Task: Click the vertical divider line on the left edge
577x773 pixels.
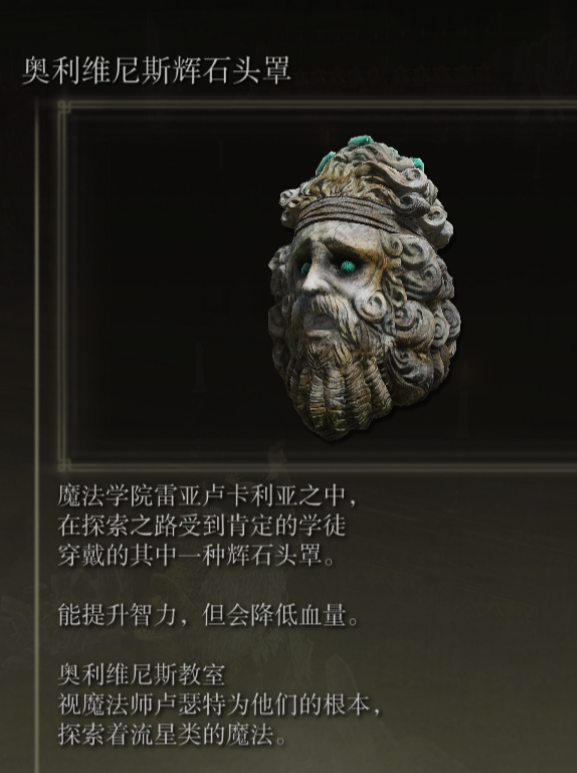Action: [x=37, y=434]
